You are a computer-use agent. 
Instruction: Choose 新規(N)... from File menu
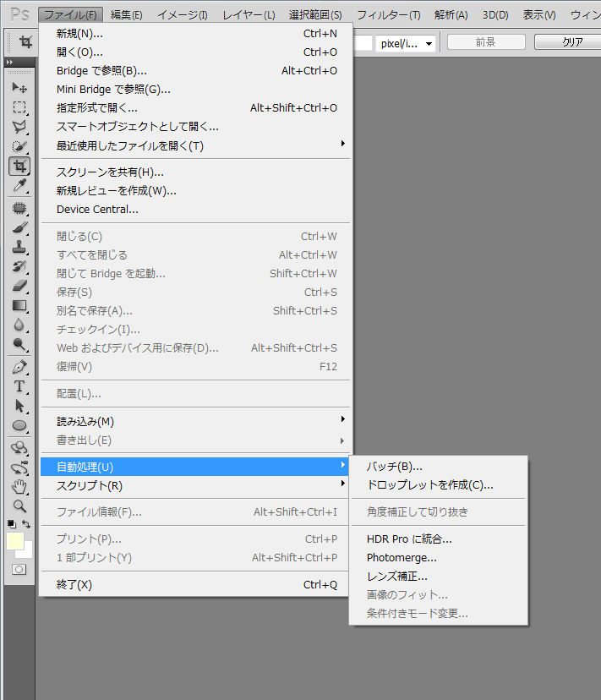pyautogui.click(x=195, y=34)
